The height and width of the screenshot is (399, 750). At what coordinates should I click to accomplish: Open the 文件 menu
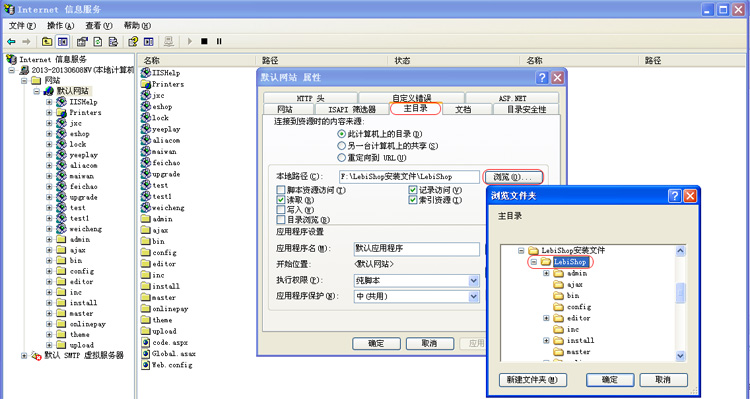click(22, 25)
